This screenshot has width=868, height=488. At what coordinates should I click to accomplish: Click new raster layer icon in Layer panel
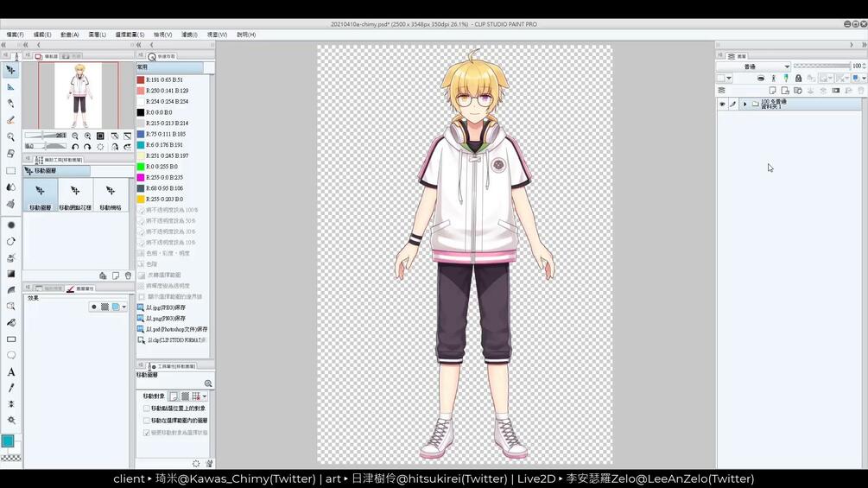772,90
